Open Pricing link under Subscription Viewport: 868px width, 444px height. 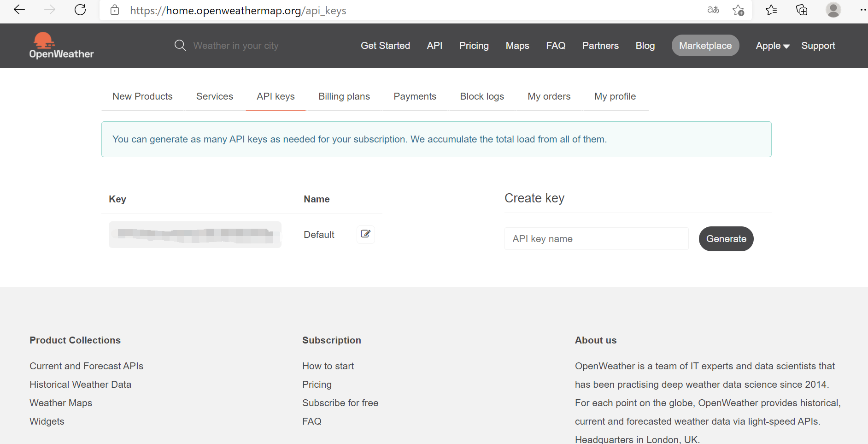coord(317,385)
